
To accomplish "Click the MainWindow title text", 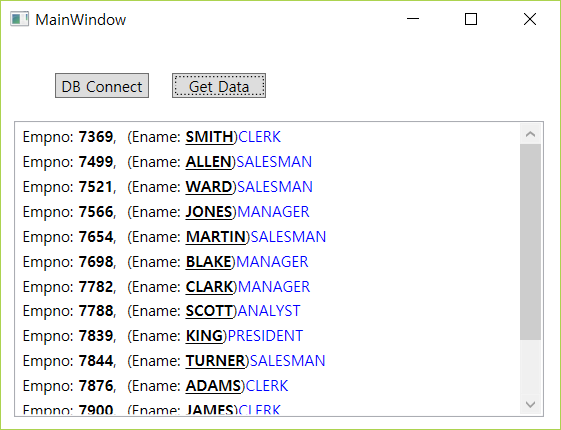I will coord(81,20).
